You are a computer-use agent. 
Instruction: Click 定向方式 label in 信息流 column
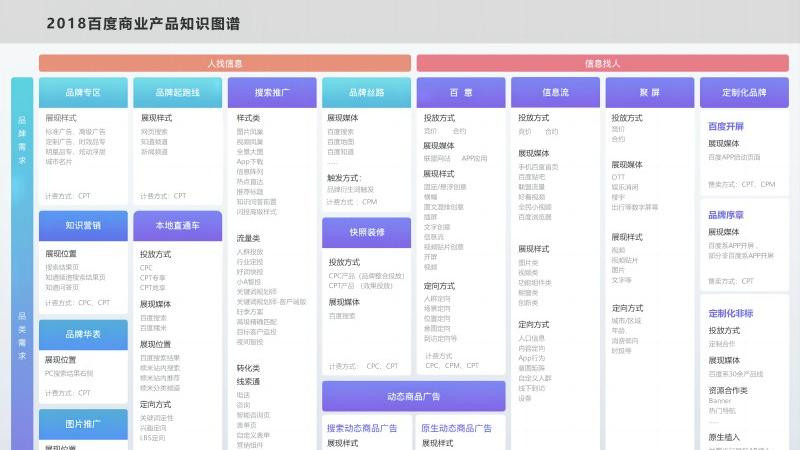[534, 324]
